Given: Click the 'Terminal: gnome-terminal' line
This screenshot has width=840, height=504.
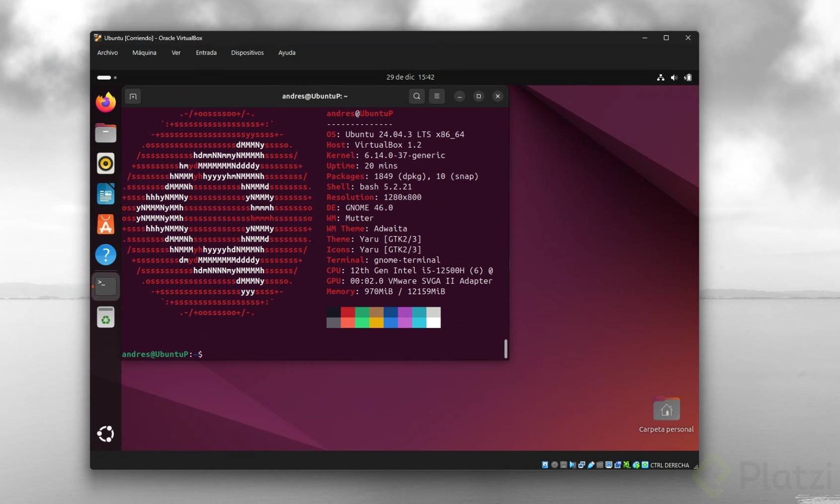Looking at the screenshot, I should coord(383,260).
